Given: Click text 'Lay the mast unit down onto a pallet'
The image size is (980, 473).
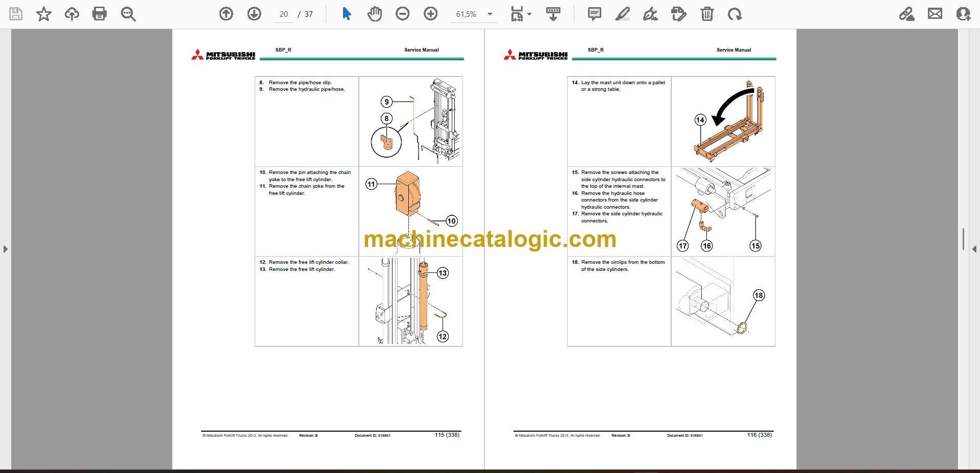Looking at the screenshot, I should tap(623, 82).
